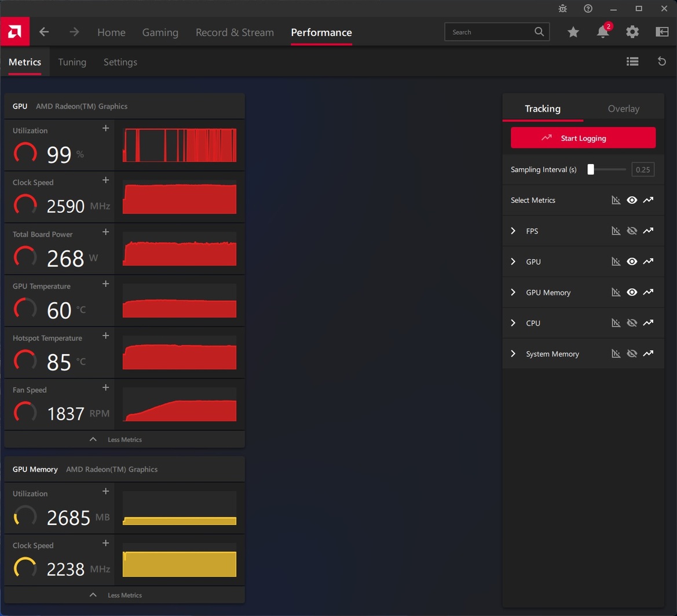Go back with the left arrow
Image resolution: width=677 pixels, height=616 pixels.
point(44,32)
